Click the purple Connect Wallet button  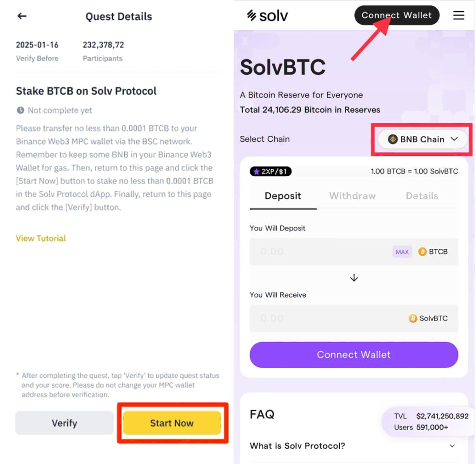point(354,355)
